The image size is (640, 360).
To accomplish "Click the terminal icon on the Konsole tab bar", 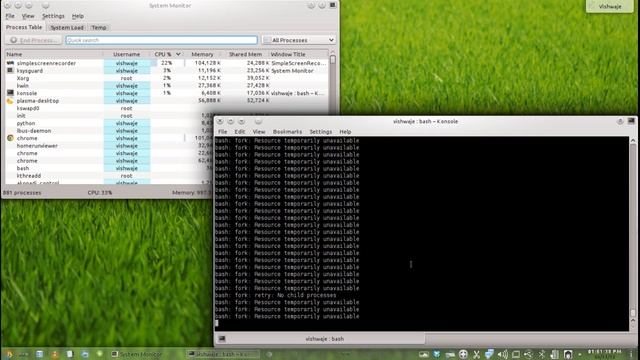I will click(222, 339).
